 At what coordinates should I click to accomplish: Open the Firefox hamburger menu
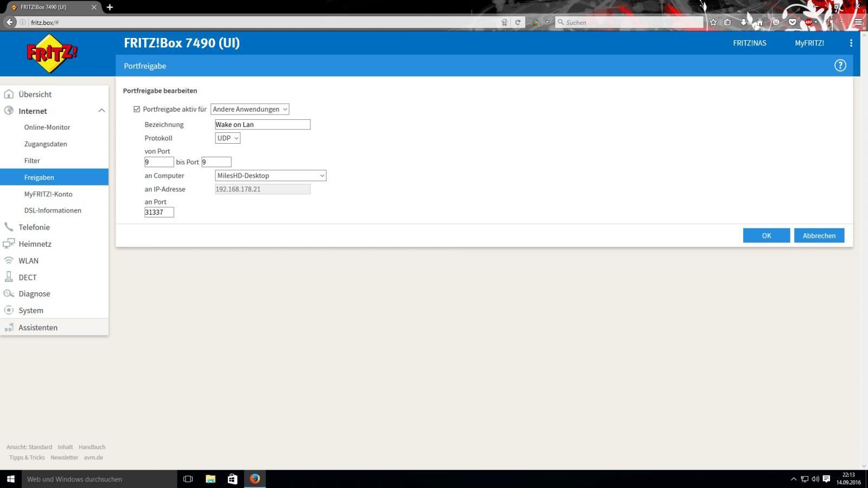tap(858, 22)
